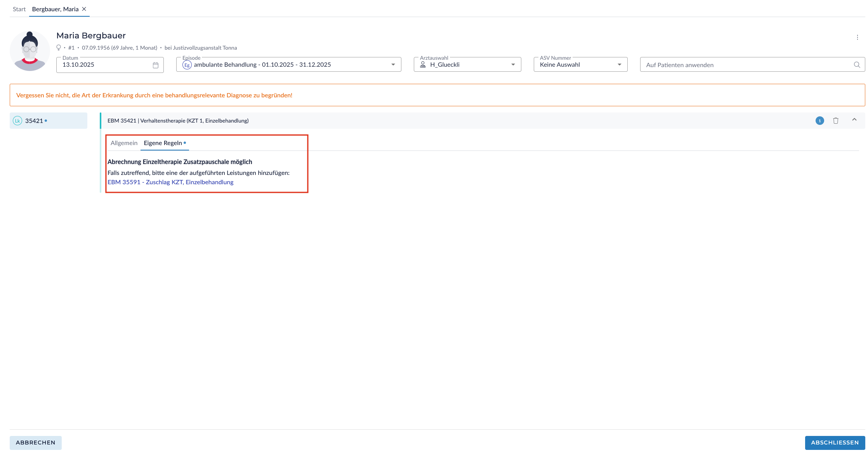Expand the Arztauswahl H_Glueckli dropdown
This screenshot has width=868, height=453.
tap(513, 65)
